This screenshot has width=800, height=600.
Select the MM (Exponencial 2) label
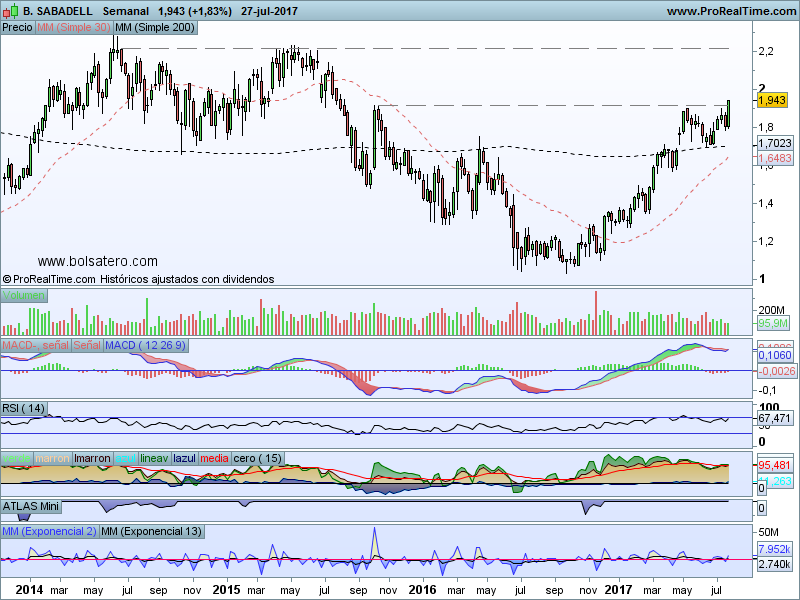coord(49,531)
